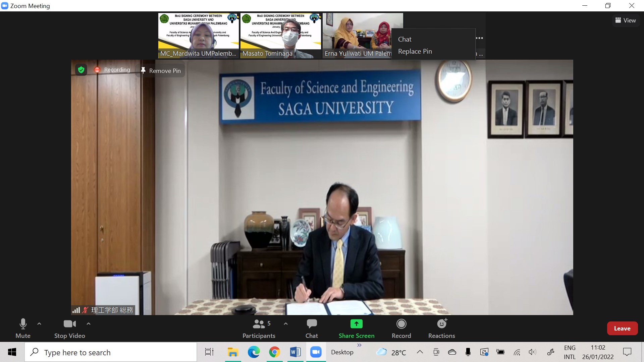Open the weather widget showing 28°C
Viewport: 644px width, 362px height.
tap(391, 352)
